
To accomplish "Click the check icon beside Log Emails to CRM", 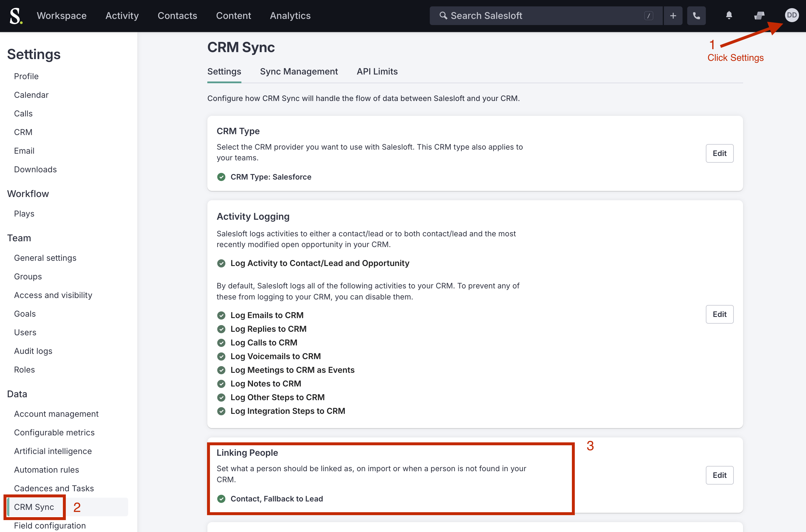I will click(x=221, y=315).
